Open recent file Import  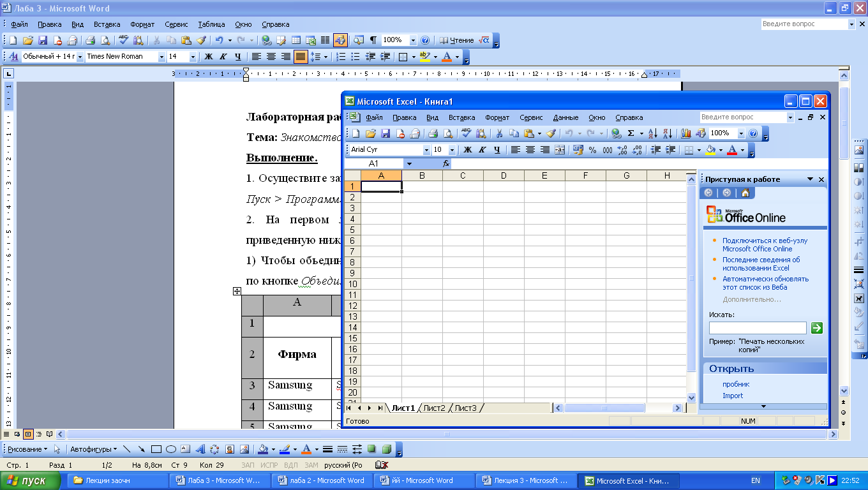733,396
